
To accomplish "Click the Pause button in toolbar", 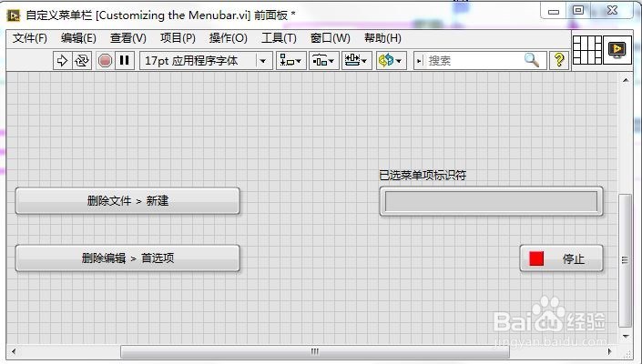I will [125, 61].
